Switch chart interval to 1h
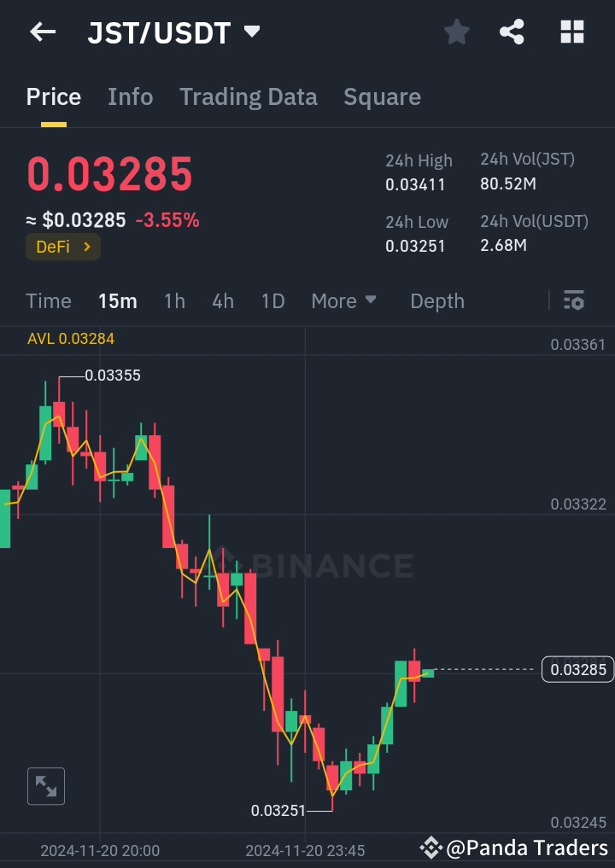Viewport: 615px width, 868px height. point(174,300)
